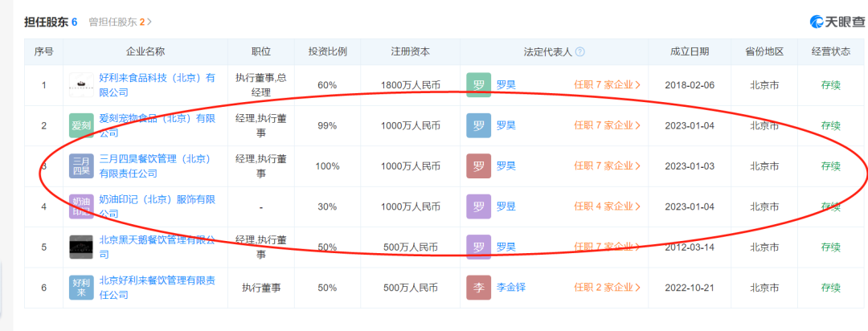Click the 罗 avatar in 好利来食品科技 row
868x331 pixels.
[x=478, y=85]
